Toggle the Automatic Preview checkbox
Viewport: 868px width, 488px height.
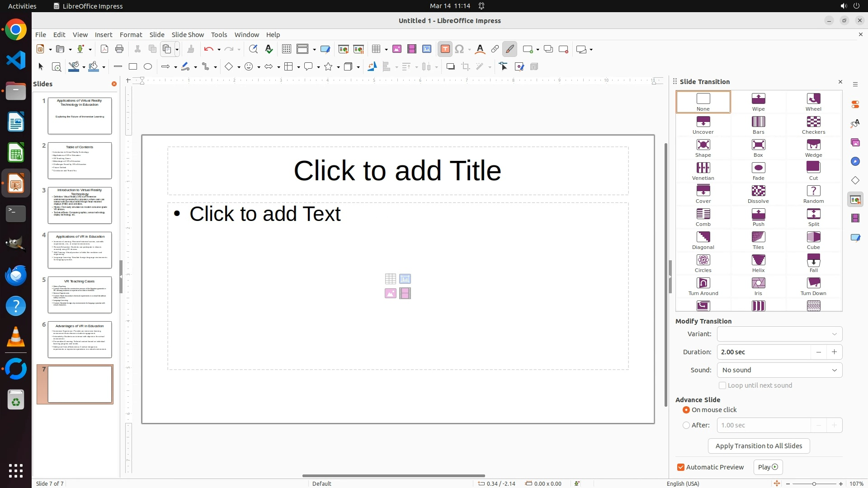(x=681, y=467)
